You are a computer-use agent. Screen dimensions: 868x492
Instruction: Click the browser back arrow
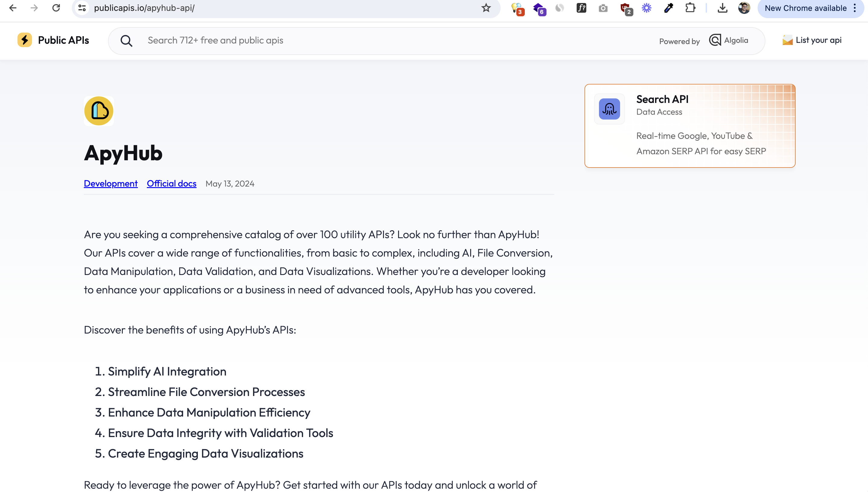(13, 8)
